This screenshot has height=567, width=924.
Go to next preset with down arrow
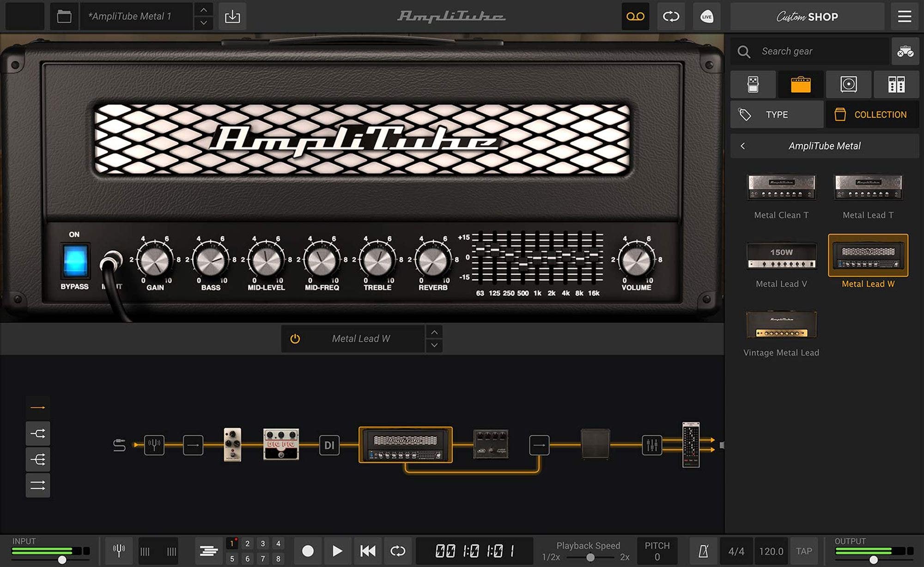pyautogui.click(x=203, y=23)
